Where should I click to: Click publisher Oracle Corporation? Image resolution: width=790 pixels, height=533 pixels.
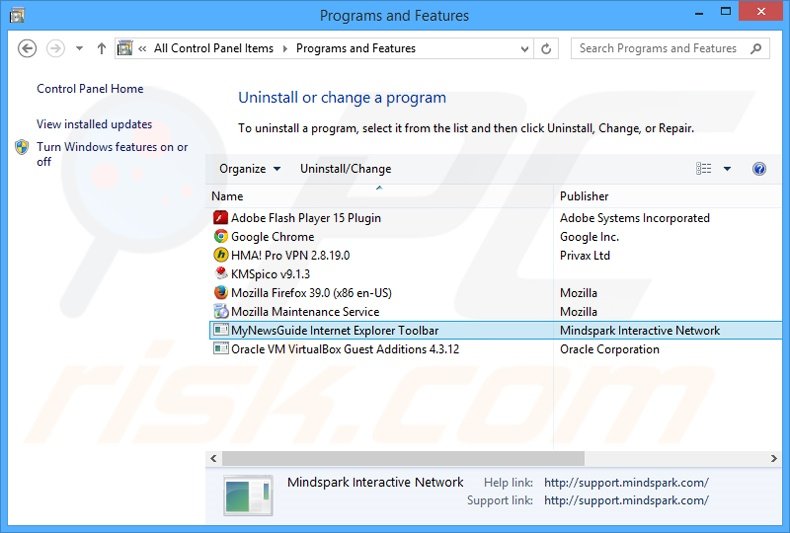(x=610, y=349)
